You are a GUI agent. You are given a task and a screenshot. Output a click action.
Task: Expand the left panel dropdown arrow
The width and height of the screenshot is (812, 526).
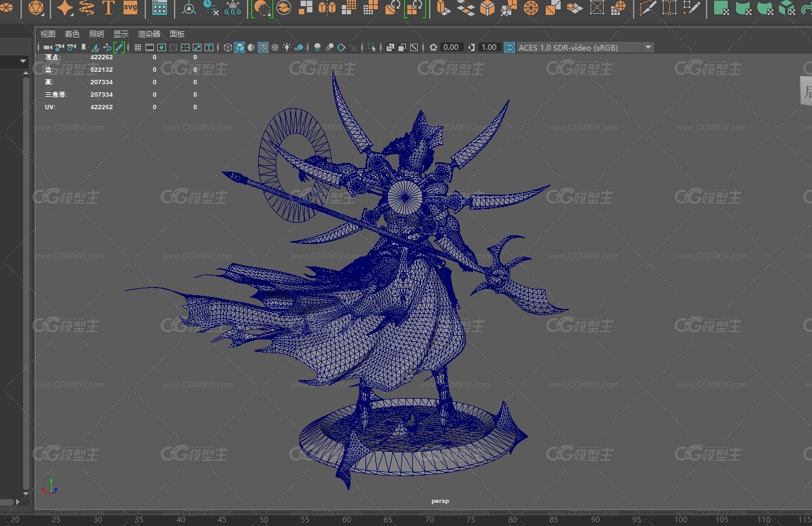pyautogui.click(x=23, y=61)
